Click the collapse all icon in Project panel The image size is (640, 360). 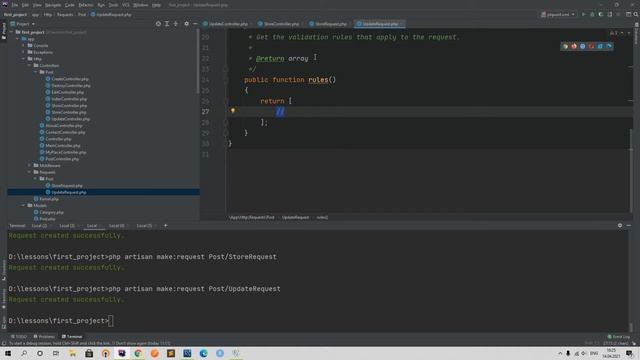click(x=176, y=24)
